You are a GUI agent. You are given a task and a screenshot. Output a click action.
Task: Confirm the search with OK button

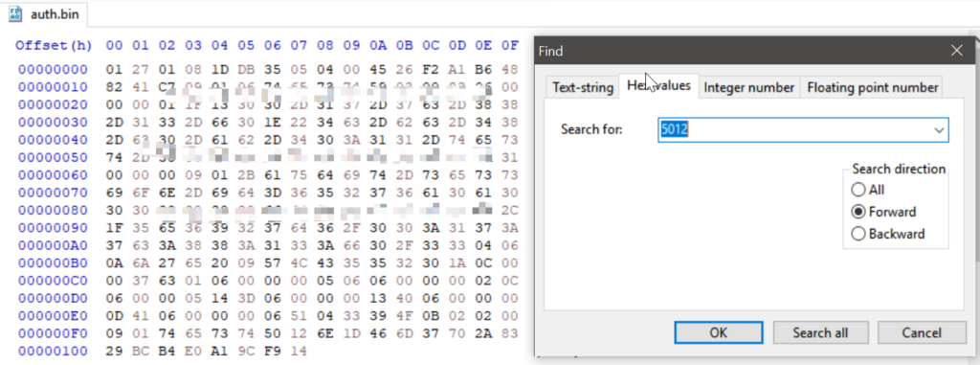coord(718,332)
